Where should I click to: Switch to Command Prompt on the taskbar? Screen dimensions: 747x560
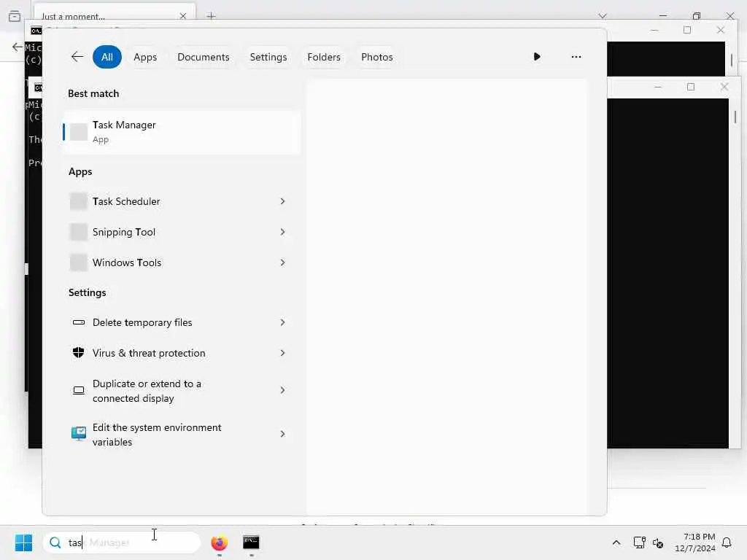coord(251,542)
